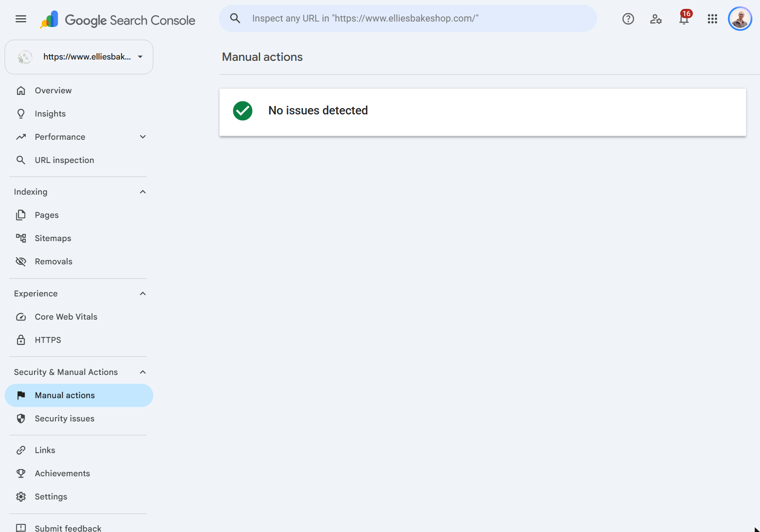Click the Settings gear icon

[21, 497]
